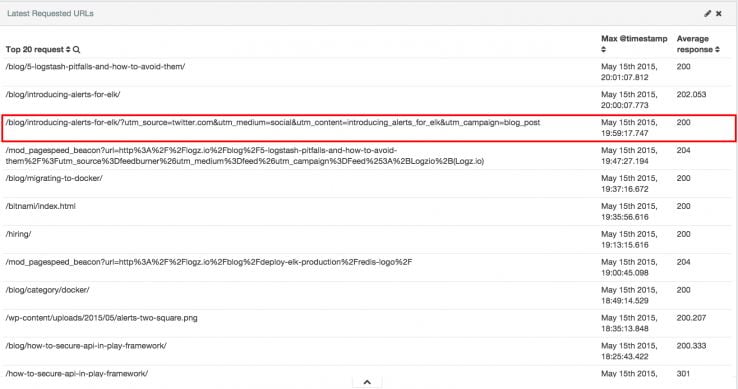Select the /blog/migrating-to-docker/ request

54,178
